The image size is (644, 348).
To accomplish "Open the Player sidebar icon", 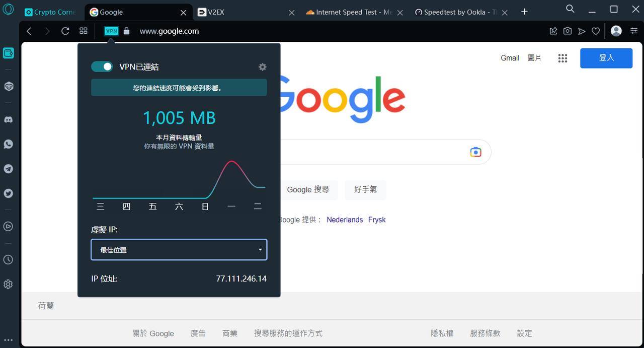I will point(8,226).
